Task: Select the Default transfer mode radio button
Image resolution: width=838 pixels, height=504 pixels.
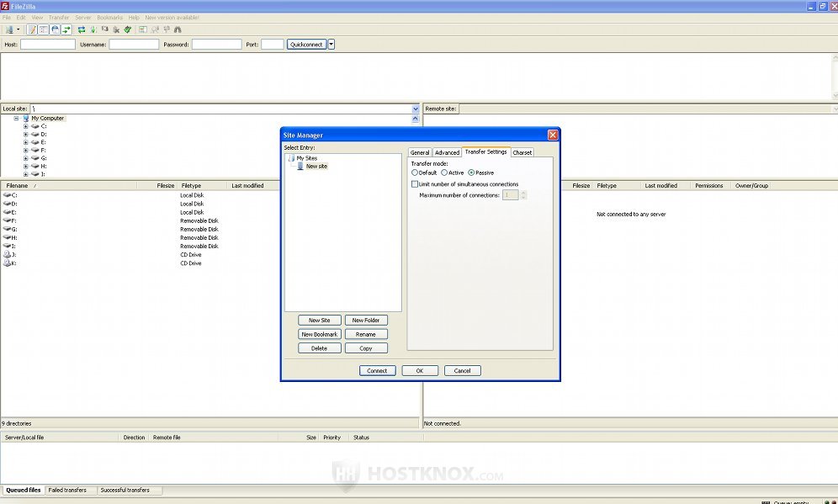Action: [x=415, y=172]
